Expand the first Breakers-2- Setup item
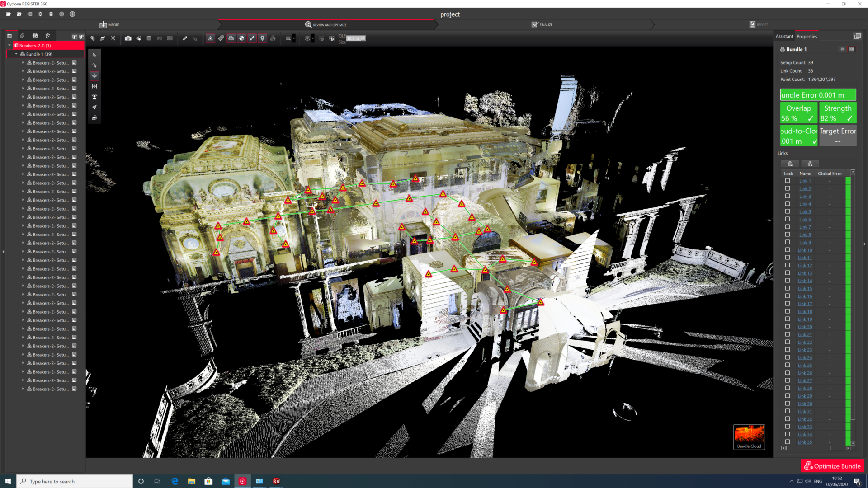Viewport: 868px width, 488px height. coord(23,63)
